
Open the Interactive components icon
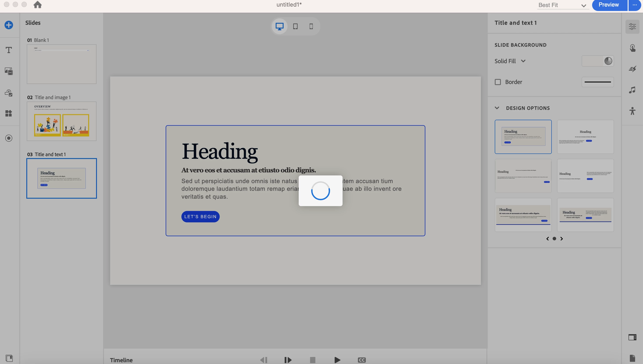pyautogui.click(x=9, y=93)
